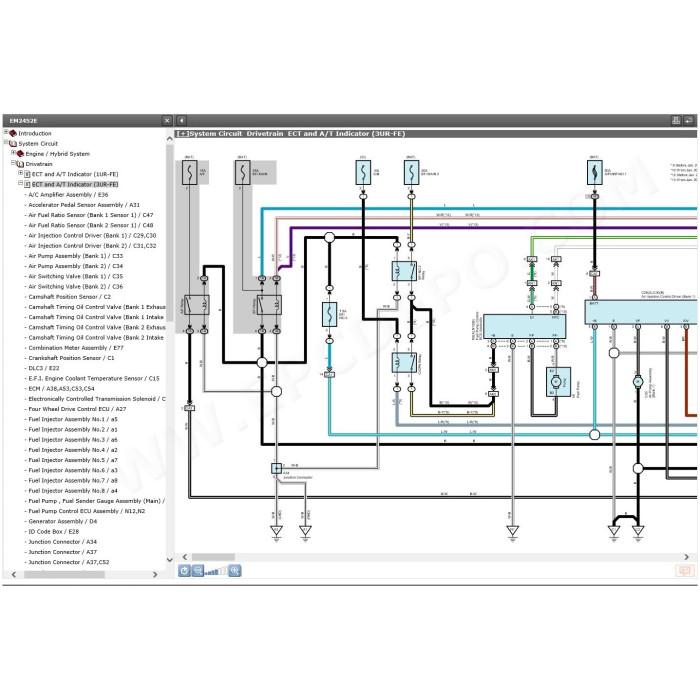Click the Introduction book icon
The height and width of the screenshot is (700, 700).
tap(13, 133)
